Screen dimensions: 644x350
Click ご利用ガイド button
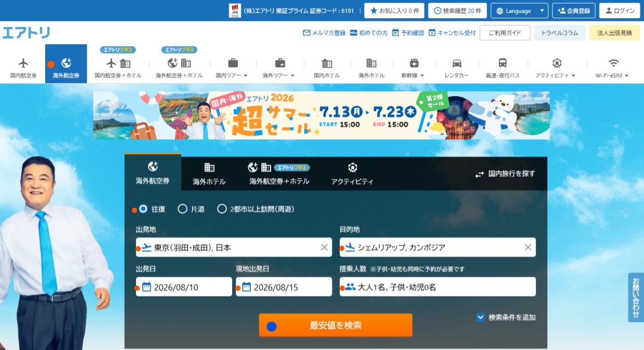[x=505, y=33]
